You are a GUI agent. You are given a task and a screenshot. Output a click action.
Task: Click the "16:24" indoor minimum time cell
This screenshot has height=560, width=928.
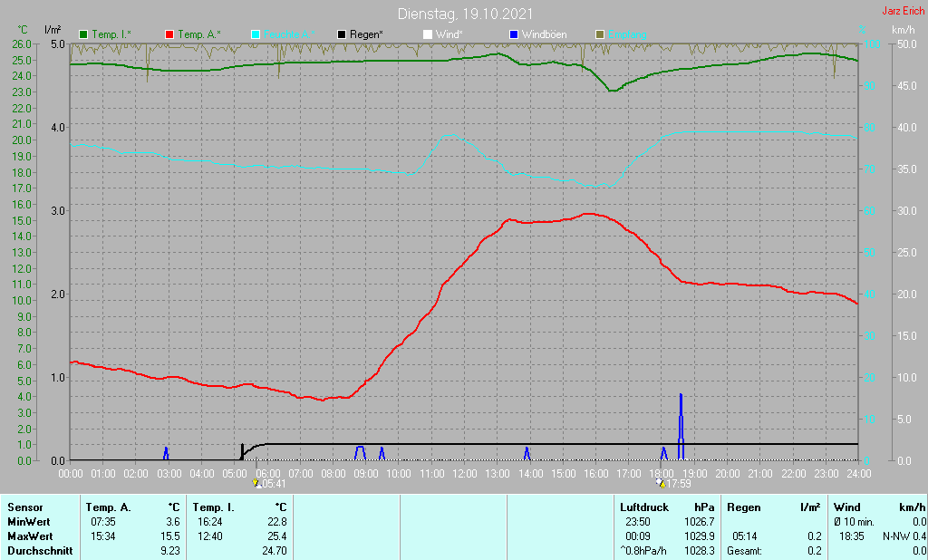click(x=210, y=522)
